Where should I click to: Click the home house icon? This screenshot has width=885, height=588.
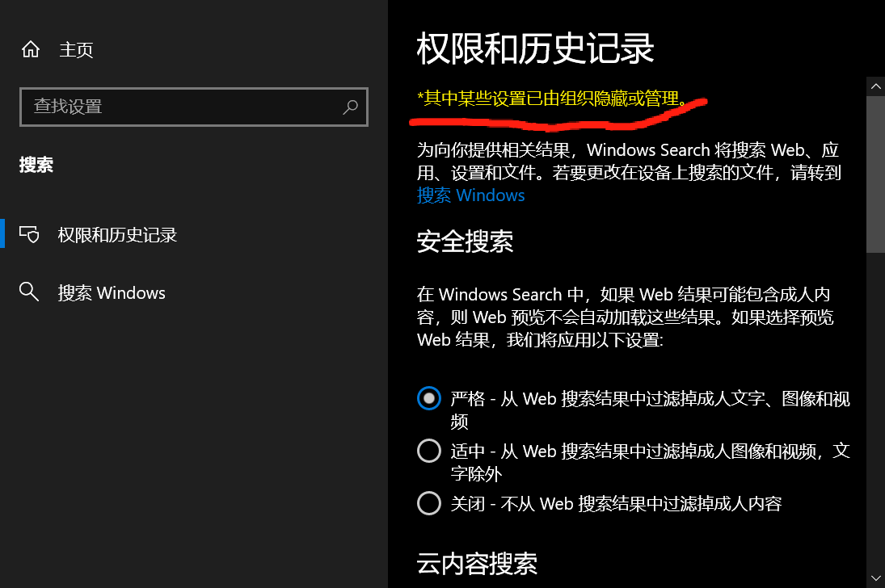31,49
